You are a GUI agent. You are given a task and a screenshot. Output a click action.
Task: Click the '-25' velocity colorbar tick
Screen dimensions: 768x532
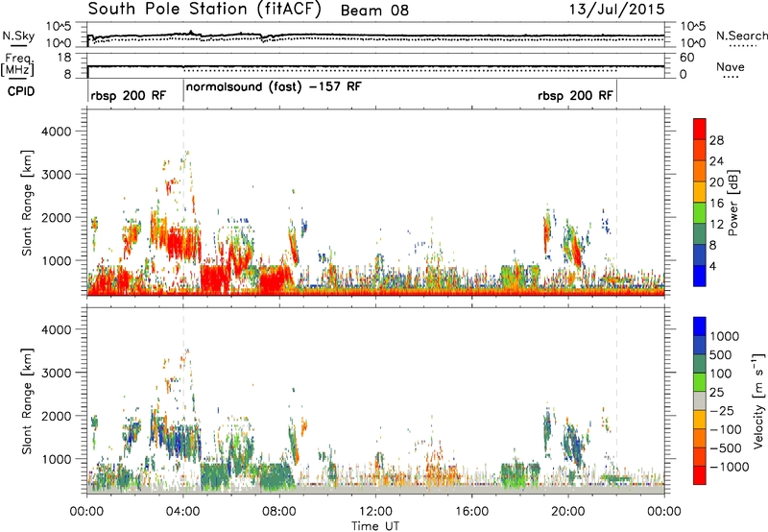[722, 410]
